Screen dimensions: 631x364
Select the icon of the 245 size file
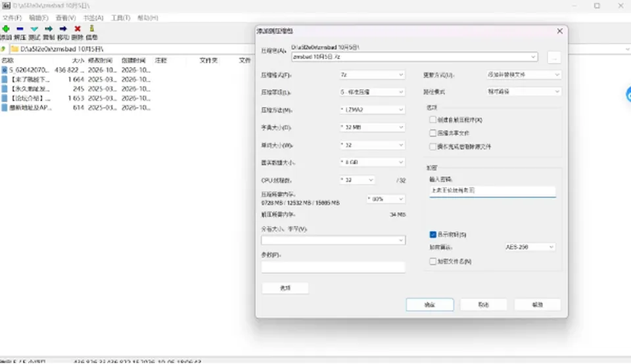tap(5, 89)
